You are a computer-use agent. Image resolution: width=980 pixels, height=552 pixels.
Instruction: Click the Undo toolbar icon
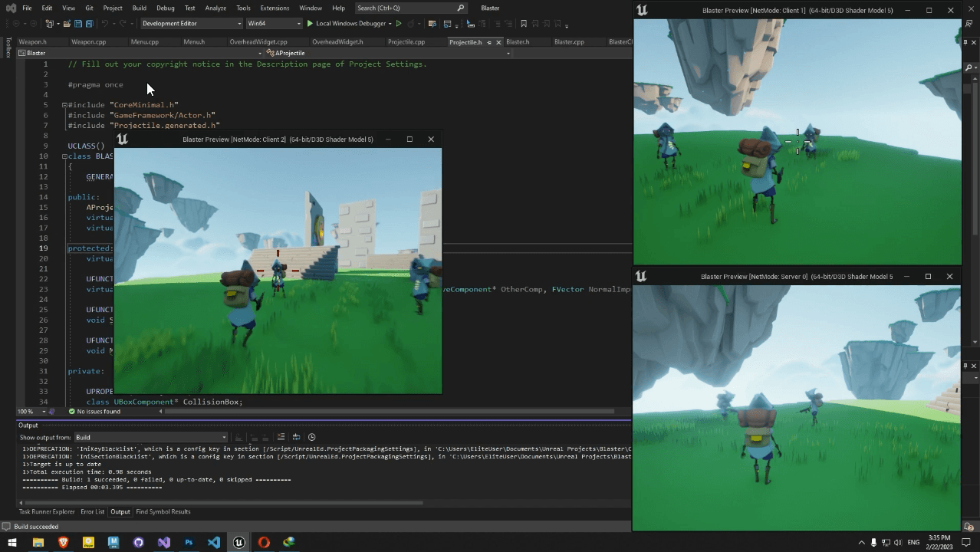[x=104, y=24]
